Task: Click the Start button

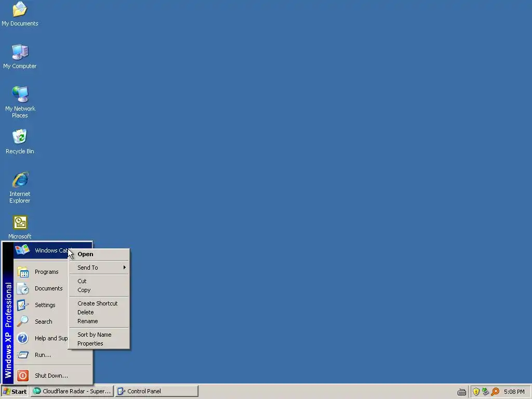Action: click(15, 391)
